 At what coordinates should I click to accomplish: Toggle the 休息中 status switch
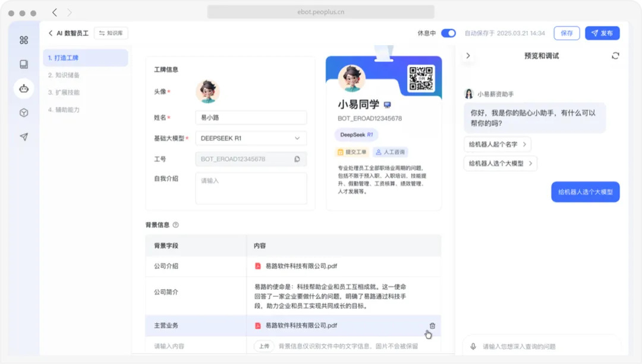tap(449, 33)
